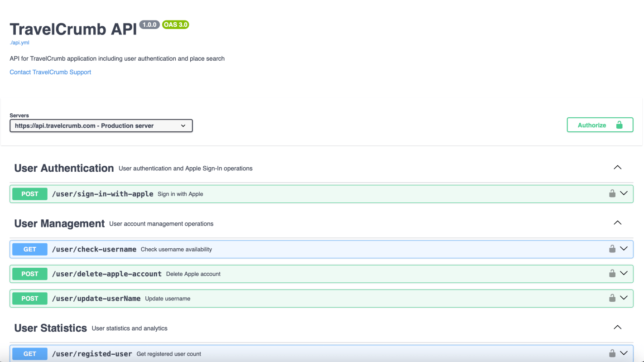Open the Servers dropdown

point(101,125)
